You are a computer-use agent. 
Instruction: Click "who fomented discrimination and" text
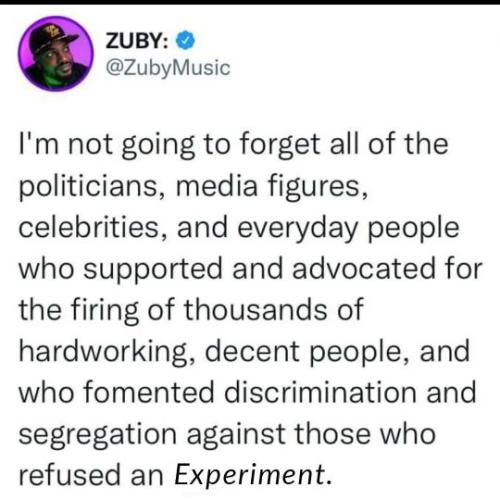(248, 393)
